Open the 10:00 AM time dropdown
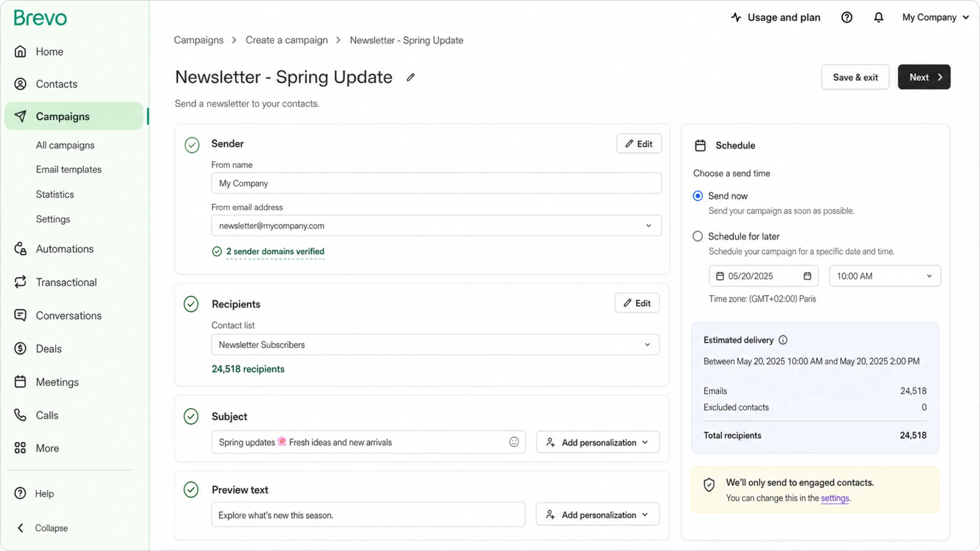The height and width of the screenshot is (551, 980). (885, 276)
